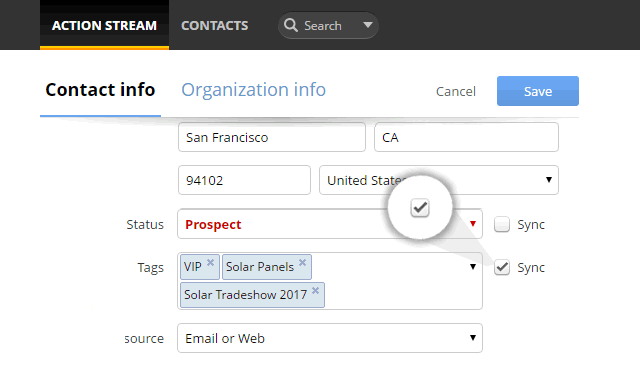The height and width of the screenshot is (373, 640).
Task: Cancel editing the contact
Action: [456, 91]
